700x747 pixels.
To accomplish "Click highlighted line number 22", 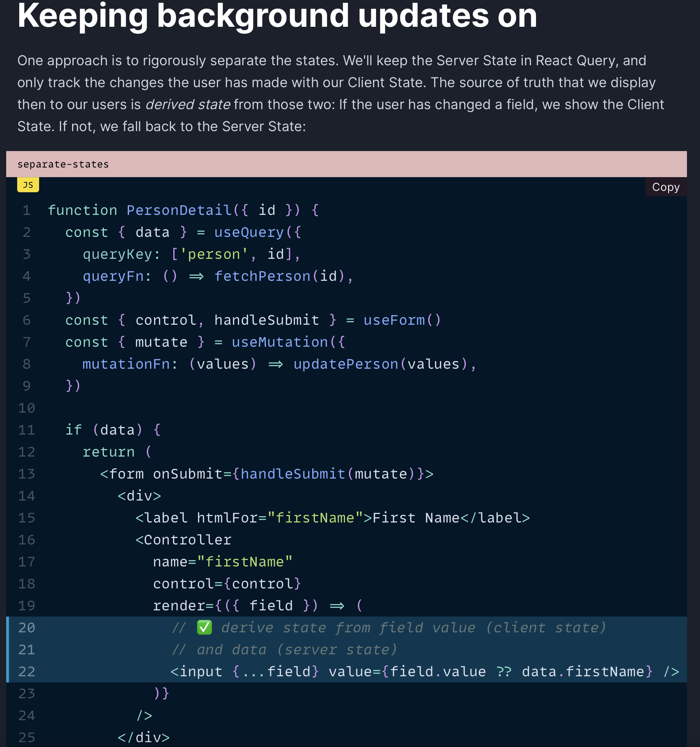I will [x=26, y=671].
